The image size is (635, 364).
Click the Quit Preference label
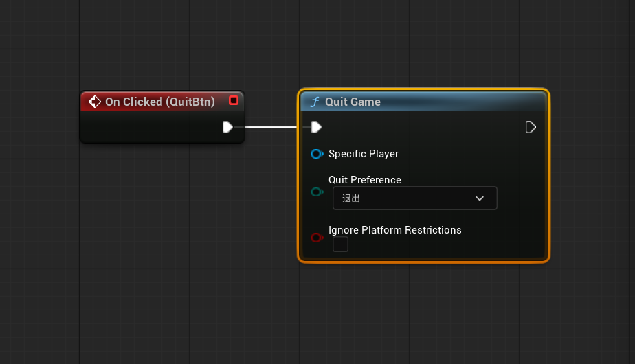point(364,180)
